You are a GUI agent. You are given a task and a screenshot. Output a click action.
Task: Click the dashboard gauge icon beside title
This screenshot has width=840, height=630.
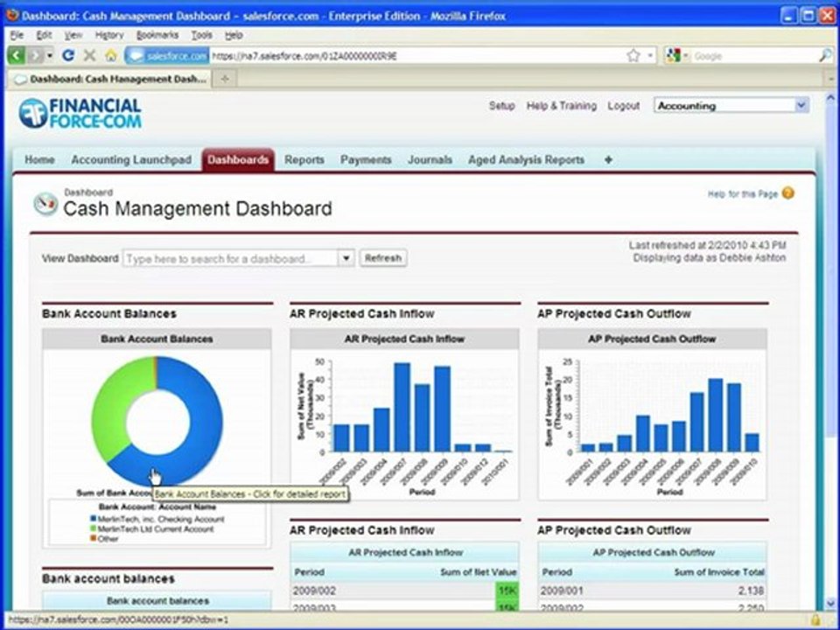click(x=45, y=204)
